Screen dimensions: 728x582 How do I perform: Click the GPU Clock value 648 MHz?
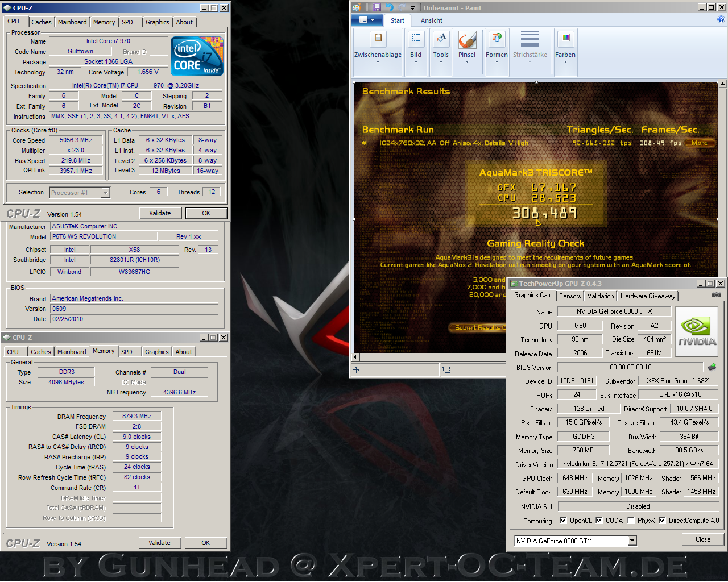click(x=575, y=478)
